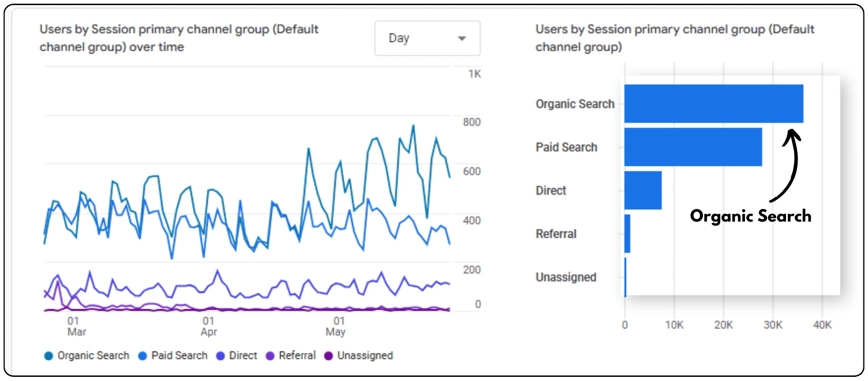Viewport: 868px width, 381px height.
Task: Click the Direct row label
Action: pos(551,191)
